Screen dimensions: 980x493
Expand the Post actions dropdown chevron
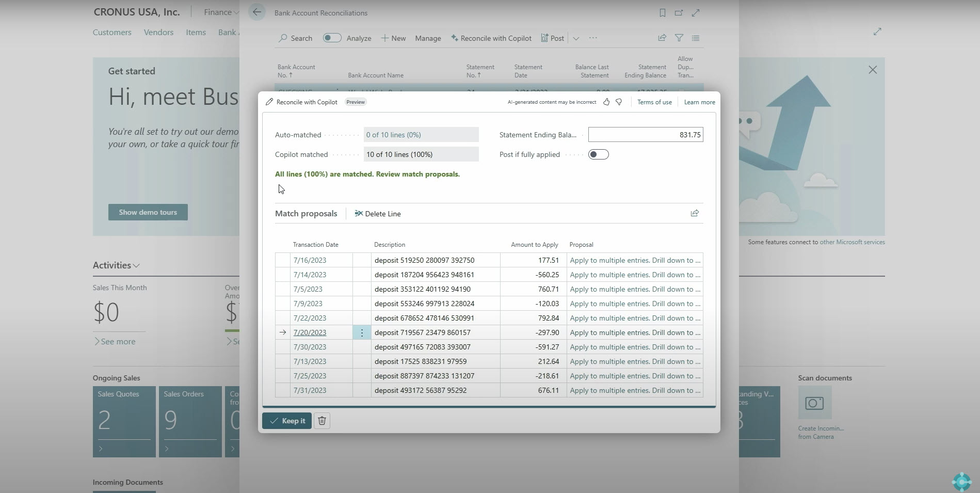point(576,38)
